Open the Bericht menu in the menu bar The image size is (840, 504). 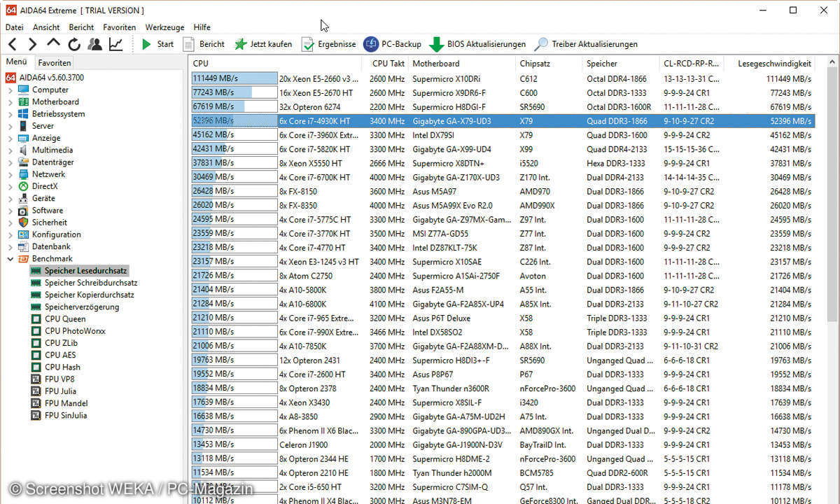81,27
